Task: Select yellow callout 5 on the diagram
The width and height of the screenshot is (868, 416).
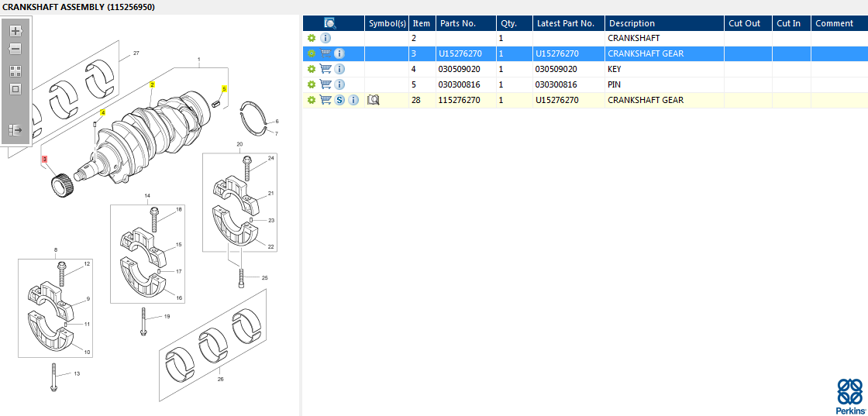Action: [225, 89]
